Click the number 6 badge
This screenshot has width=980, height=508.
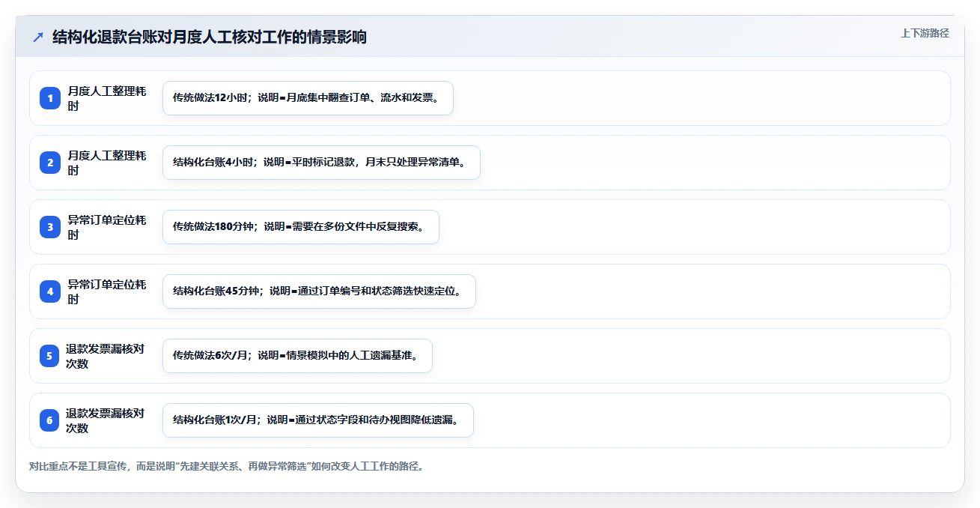pos(49,420)
